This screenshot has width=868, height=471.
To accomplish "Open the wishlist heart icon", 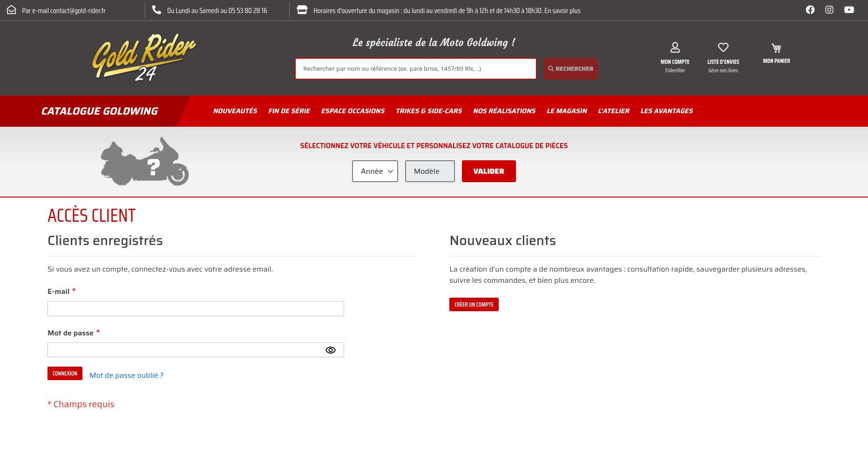I will (x=723, y=47).
